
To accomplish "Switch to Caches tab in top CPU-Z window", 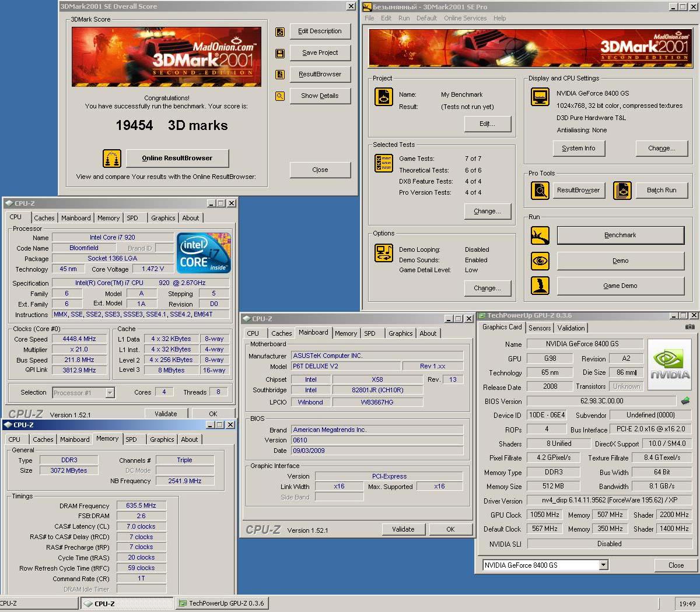I will coord(44,218).
